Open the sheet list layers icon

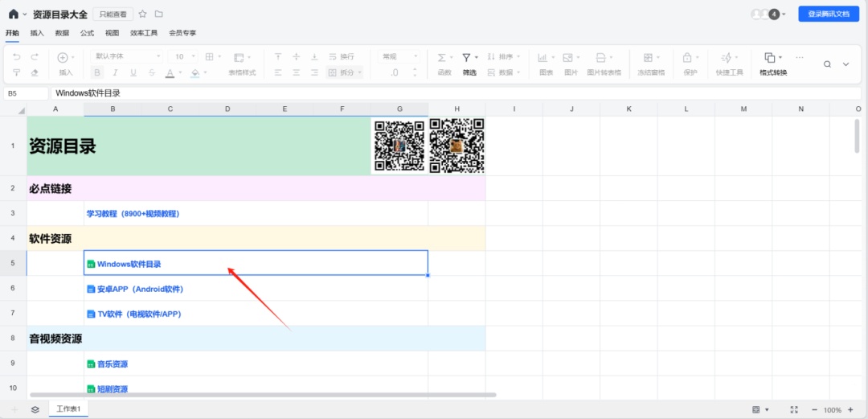pos(35,409)
